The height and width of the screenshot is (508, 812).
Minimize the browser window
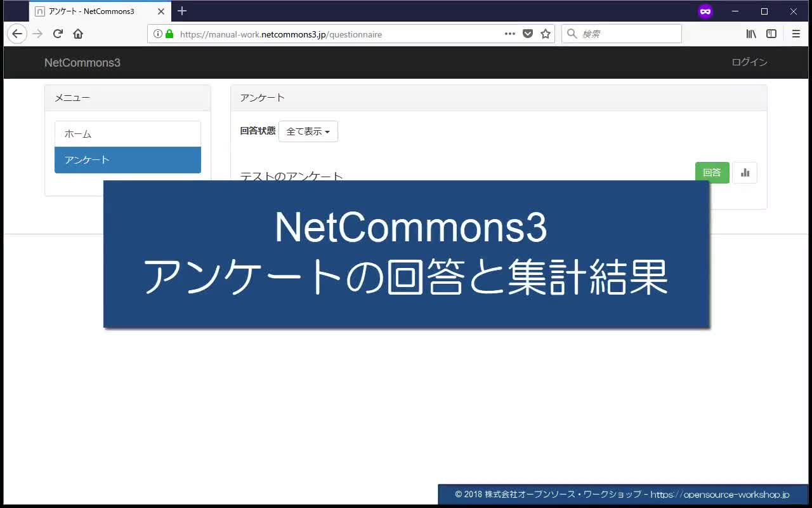[735, 11]
